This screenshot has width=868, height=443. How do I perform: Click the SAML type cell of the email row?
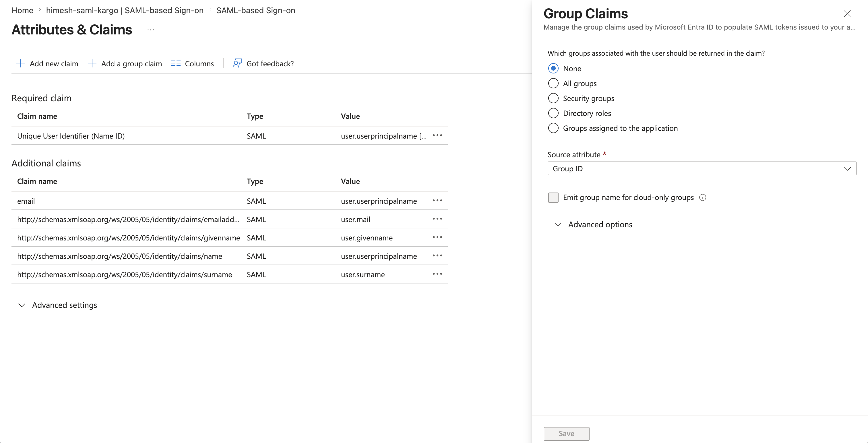coord(256,201)
